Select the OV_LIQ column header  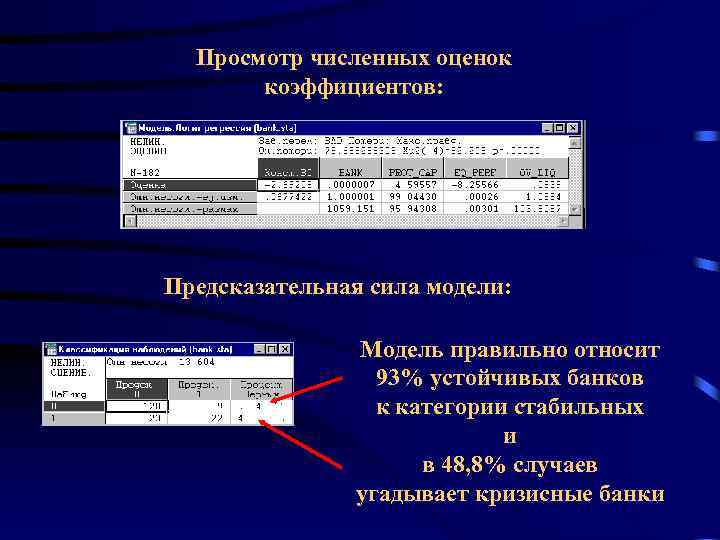click(538, 168)
